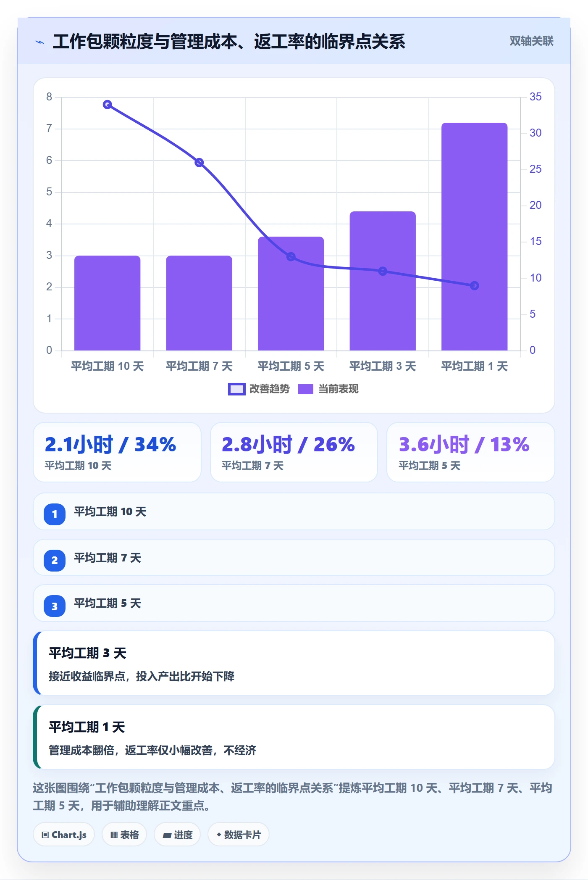This screenshot has width=588, height=880.
Task: Select list row text 平均工期 7 天
Action: (x=108, y=558)
